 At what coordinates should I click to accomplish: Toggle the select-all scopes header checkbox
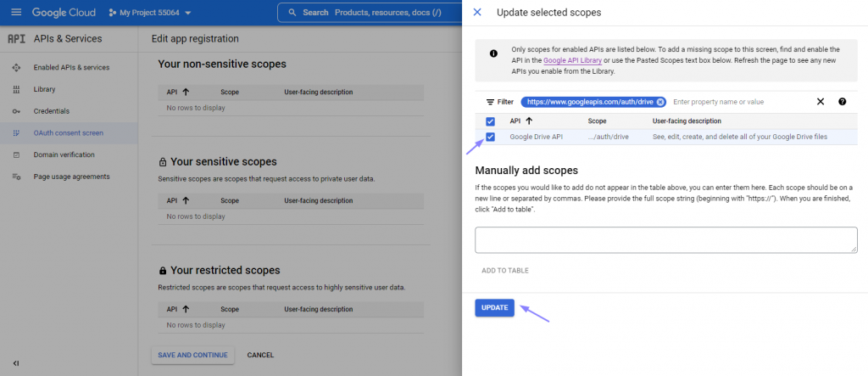click(490, 121)
